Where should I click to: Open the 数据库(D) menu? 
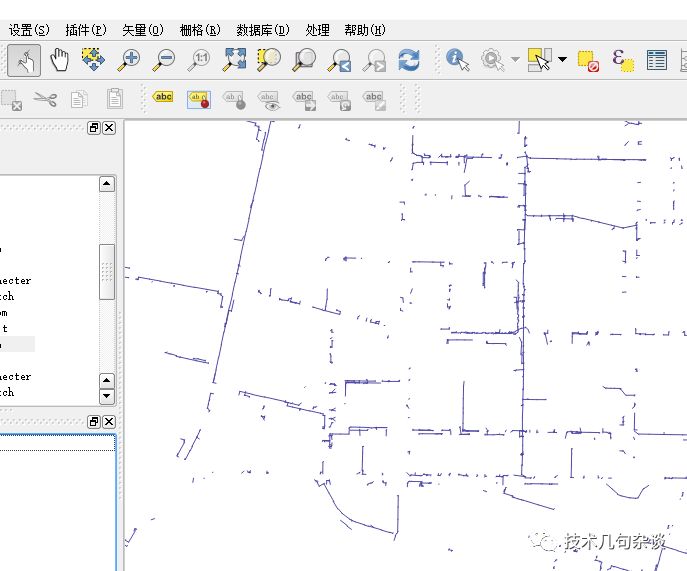[x=263, y=30]
